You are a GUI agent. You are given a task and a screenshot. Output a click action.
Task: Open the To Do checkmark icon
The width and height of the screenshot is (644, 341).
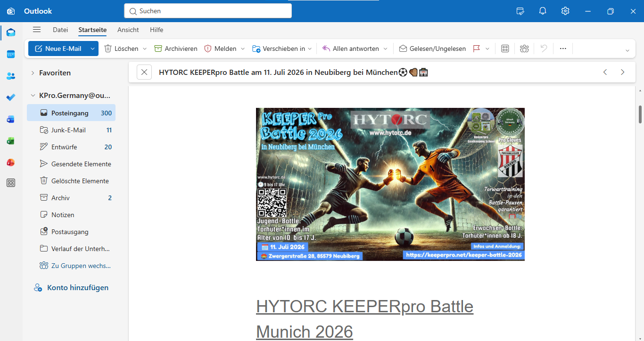coord(11,97)
